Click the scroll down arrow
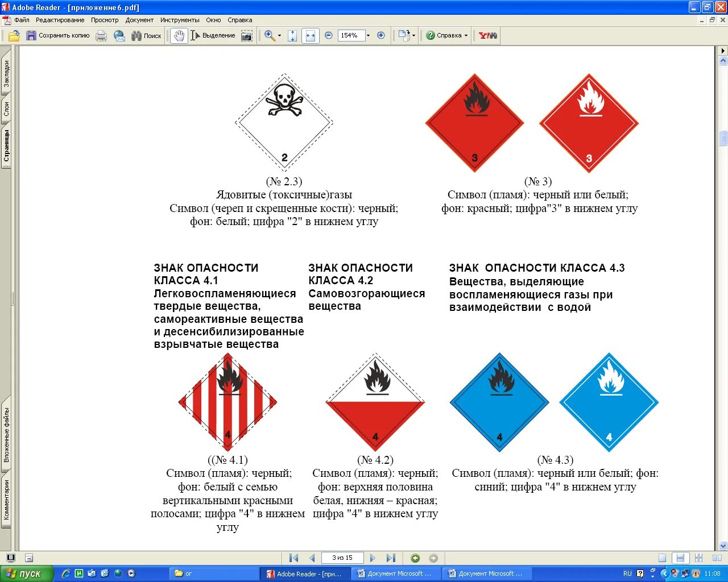This screenshot has height=582, width=728. point(723,546)
